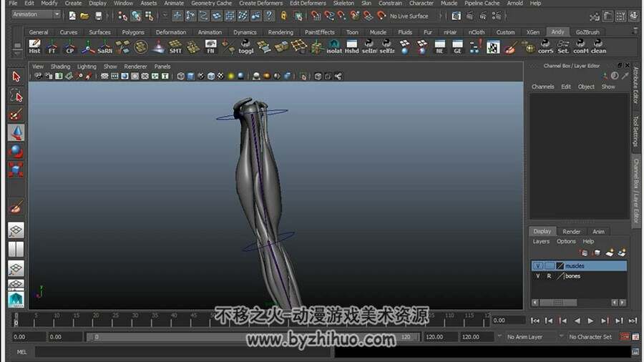Open the Muscle menu in menu bar
This screenshot has height=362, width=644.
[x=449, y=3]
